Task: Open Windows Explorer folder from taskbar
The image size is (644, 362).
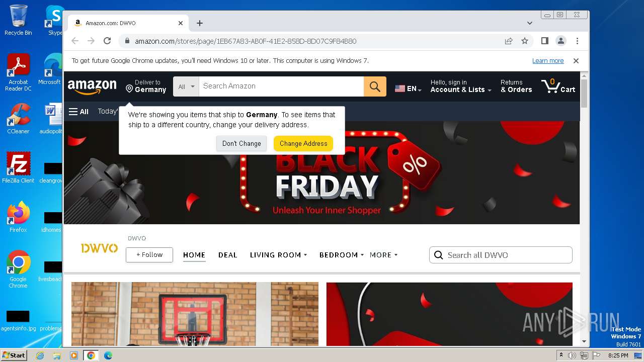Action: coord(57,355)
